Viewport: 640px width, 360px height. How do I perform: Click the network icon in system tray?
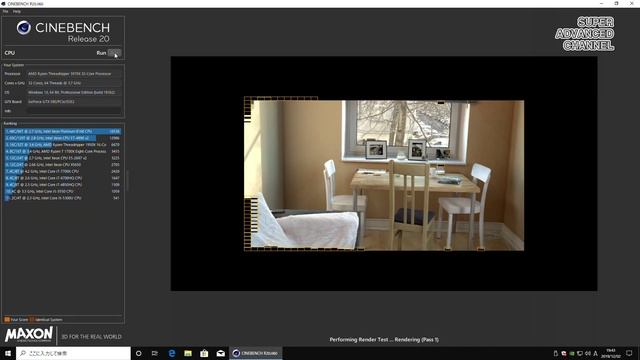[580, 353]
